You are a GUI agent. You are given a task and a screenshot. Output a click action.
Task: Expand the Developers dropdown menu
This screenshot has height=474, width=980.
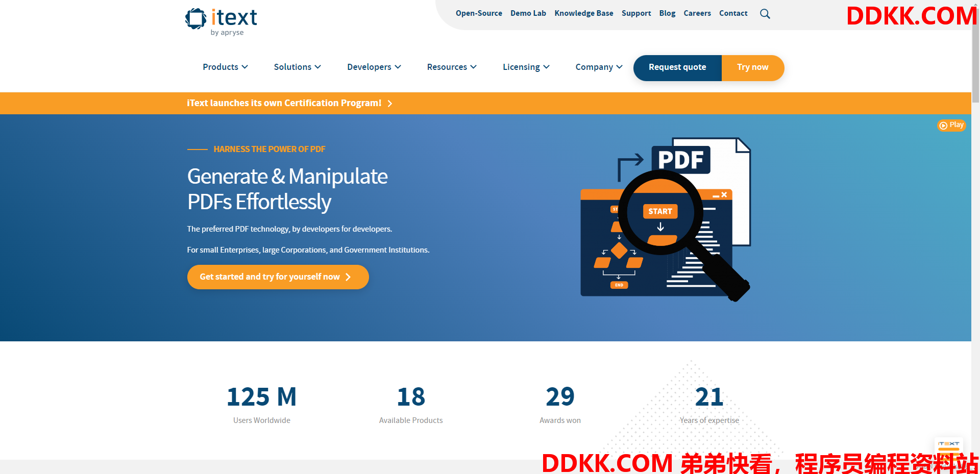coord(374,67)
